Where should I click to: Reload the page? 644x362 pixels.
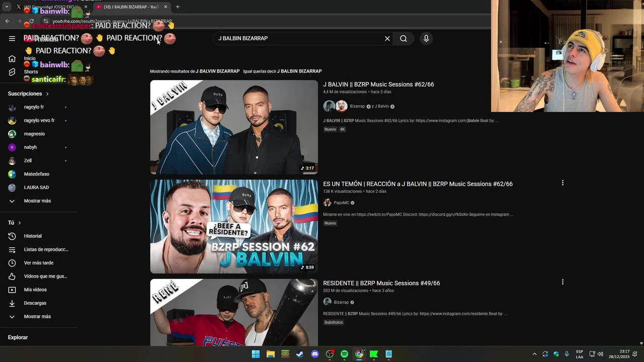(31, 21)
